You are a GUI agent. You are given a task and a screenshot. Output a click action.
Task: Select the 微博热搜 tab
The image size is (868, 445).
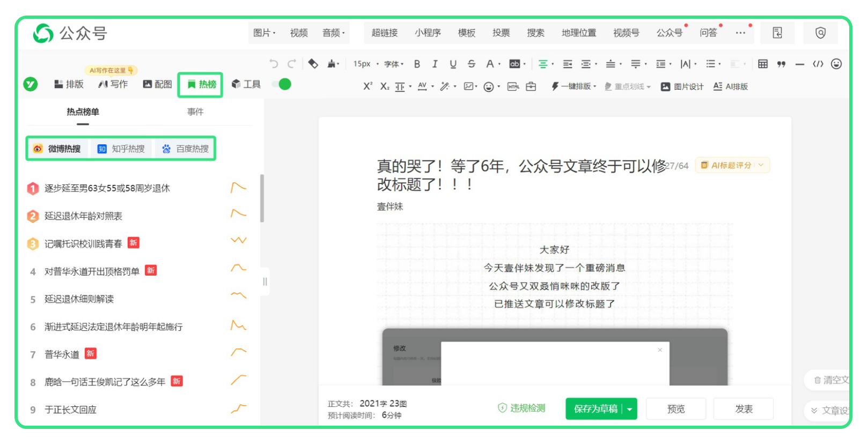[x=57, y=149]
